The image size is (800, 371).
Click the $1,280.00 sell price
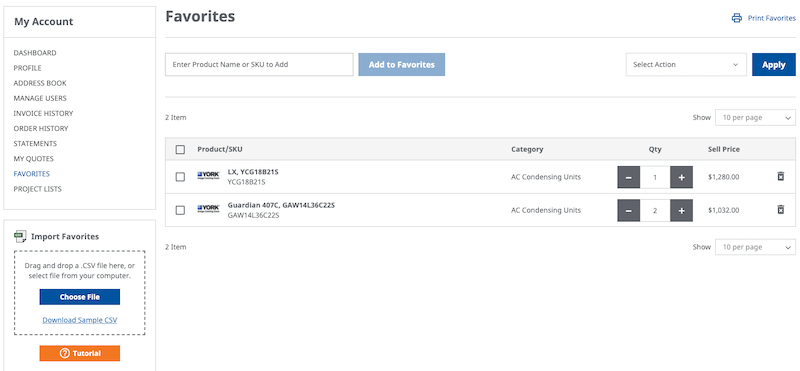(723, 177)
